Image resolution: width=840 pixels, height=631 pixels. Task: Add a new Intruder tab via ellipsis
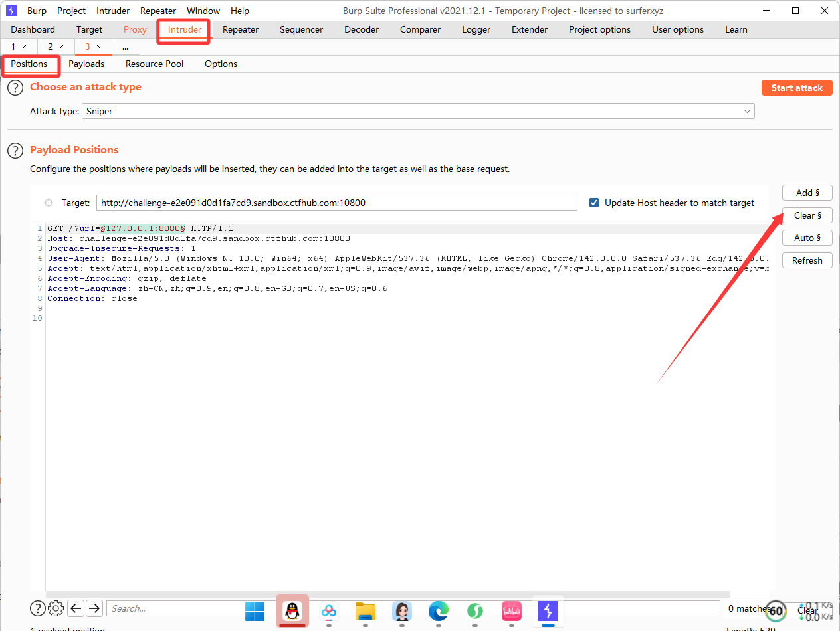click(125, 46)
